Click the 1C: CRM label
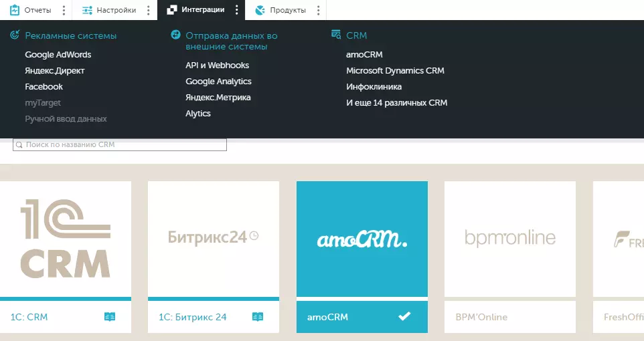The image size is (644, 341). coord(29,317)
